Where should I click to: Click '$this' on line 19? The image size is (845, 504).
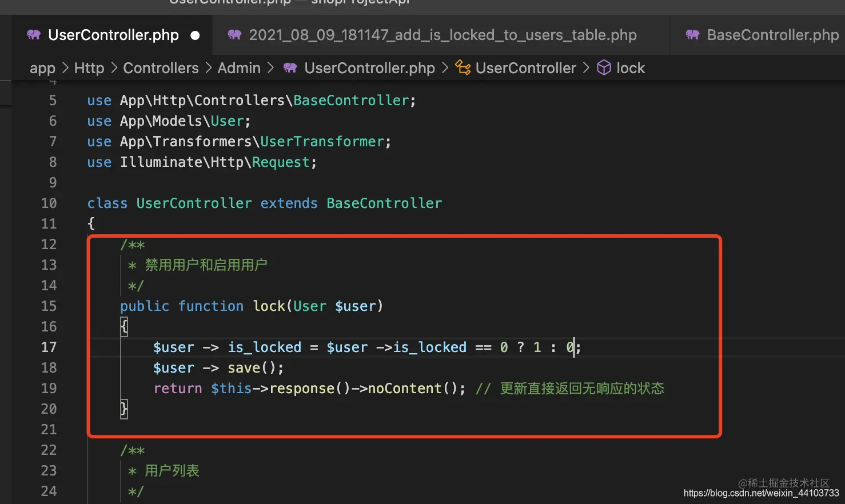[x=232, y=389]
